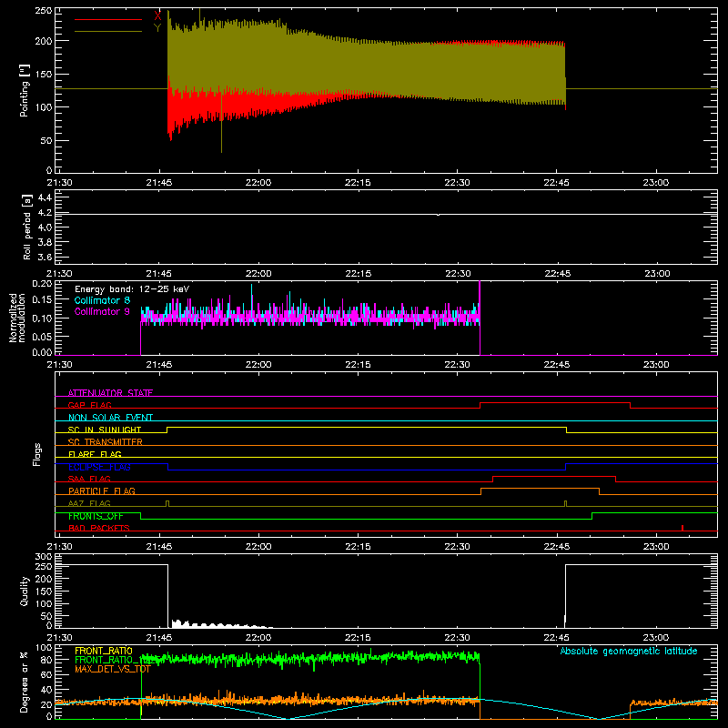Click the Normalized modulation axis title
The width and height of the screenshot is (728, 728).
click(17, 318)
